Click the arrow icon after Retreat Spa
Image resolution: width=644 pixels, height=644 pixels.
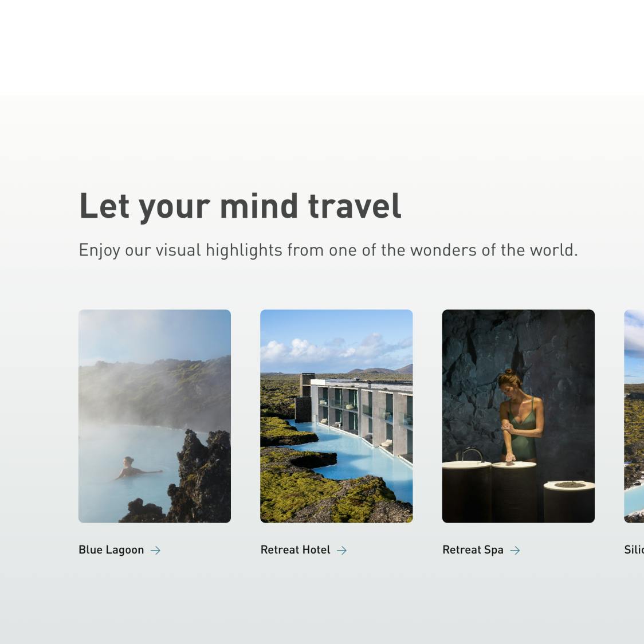(x=515, y=551)
